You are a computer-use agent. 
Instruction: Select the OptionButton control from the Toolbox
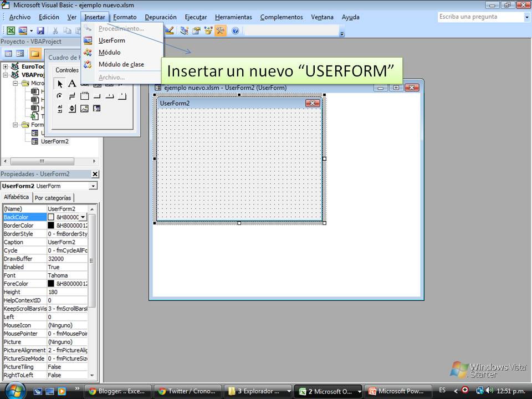click(x=59, y=96)
